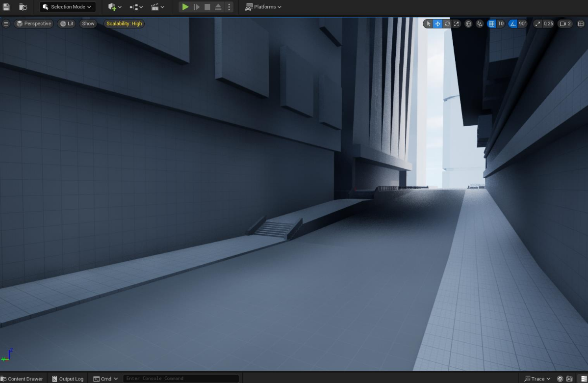
Task: Save the current level
Action: pyautogui.click(x=6, y=7)
